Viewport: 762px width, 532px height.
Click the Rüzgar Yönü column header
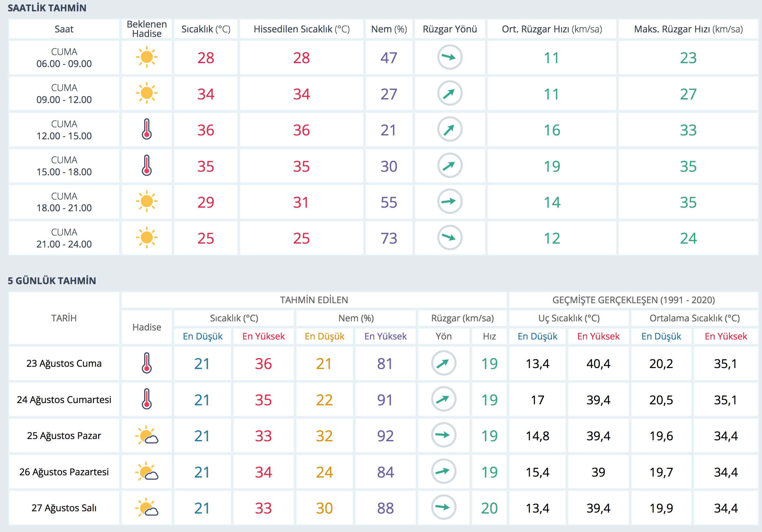pyautogui.click(x=449, y=29)
